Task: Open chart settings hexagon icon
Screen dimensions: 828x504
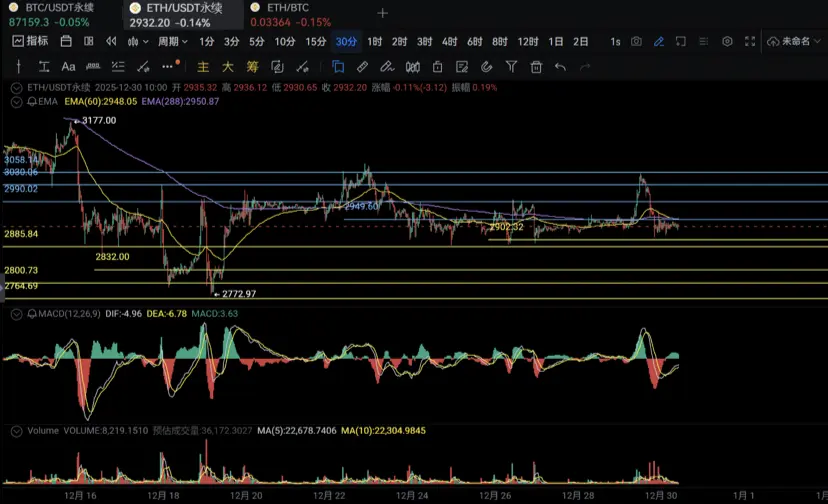Action: [x=727, y=41]
